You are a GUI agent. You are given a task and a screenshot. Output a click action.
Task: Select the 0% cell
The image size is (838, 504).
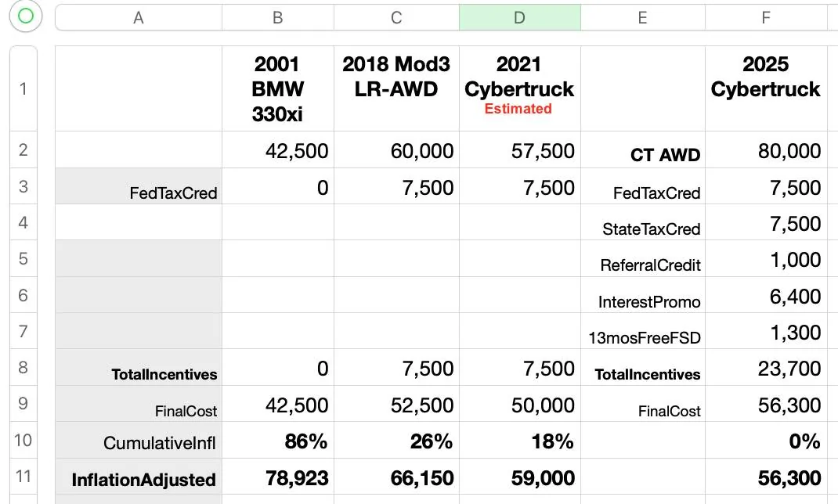(766, 440)
